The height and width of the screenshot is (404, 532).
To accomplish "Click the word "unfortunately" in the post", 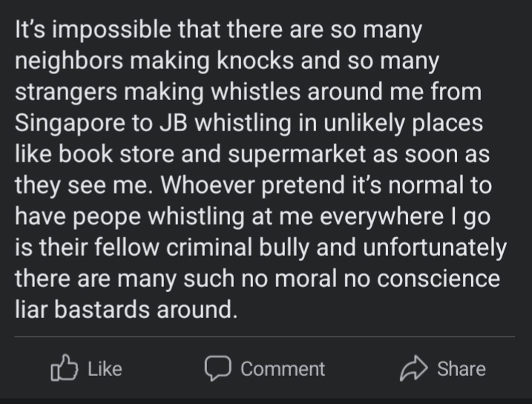I will [435, 248].
